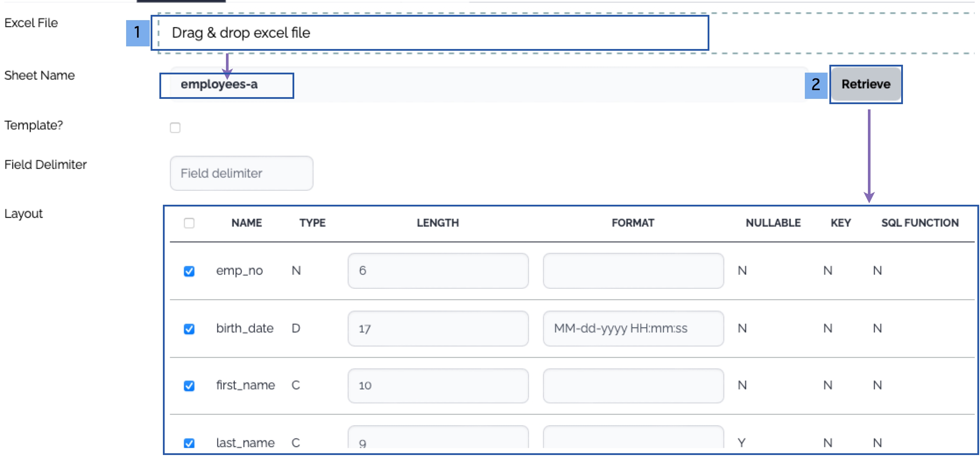Untick the last_name row checkbox
980x462 pixels.
[x=189, y=443]
